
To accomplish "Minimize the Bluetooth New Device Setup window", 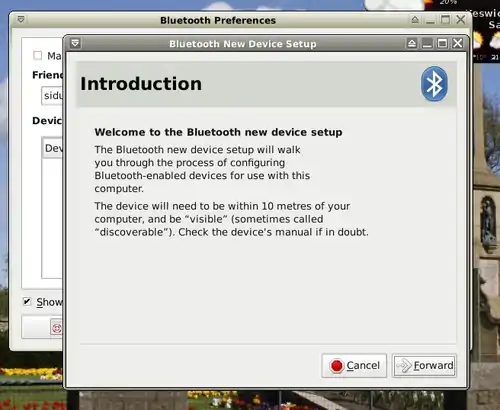I will [x=427, y=43].
